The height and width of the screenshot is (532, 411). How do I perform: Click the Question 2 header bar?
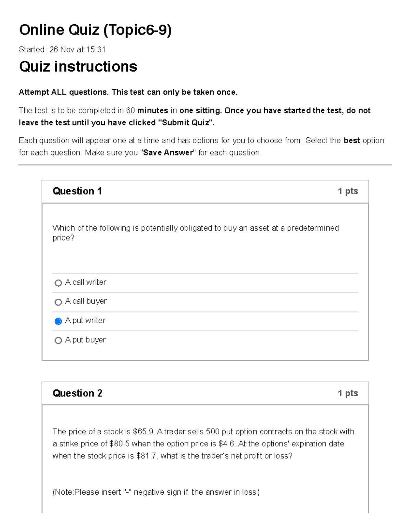tap(206, 393)
